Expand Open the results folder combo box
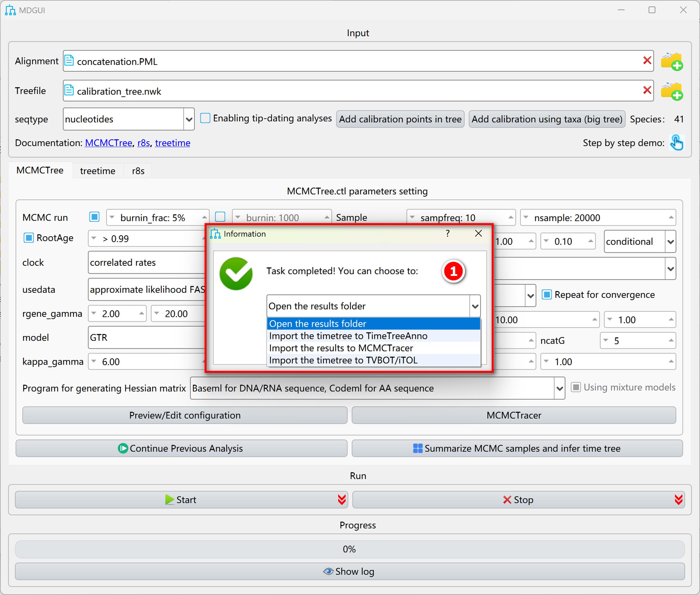 click(x=475, y=306)
